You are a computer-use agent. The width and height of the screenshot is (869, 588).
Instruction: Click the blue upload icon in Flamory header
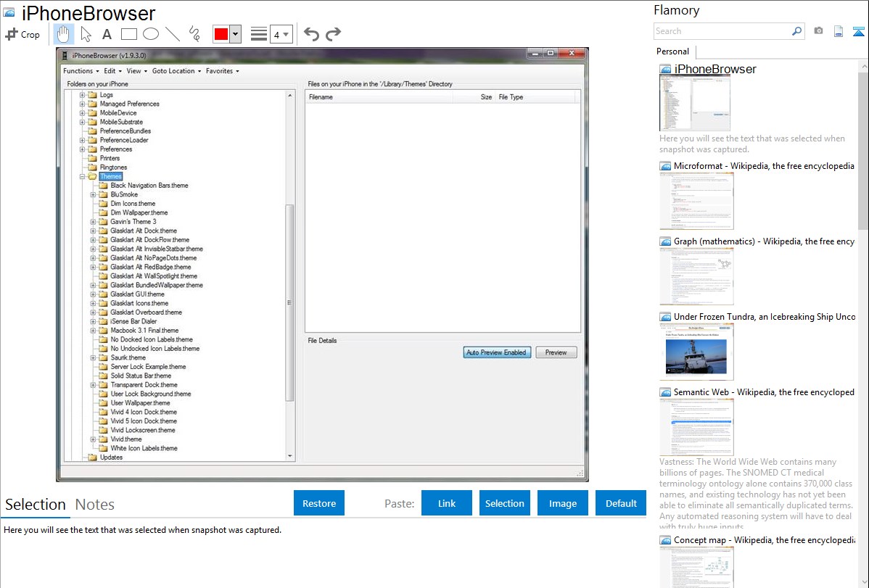(858, 31)
